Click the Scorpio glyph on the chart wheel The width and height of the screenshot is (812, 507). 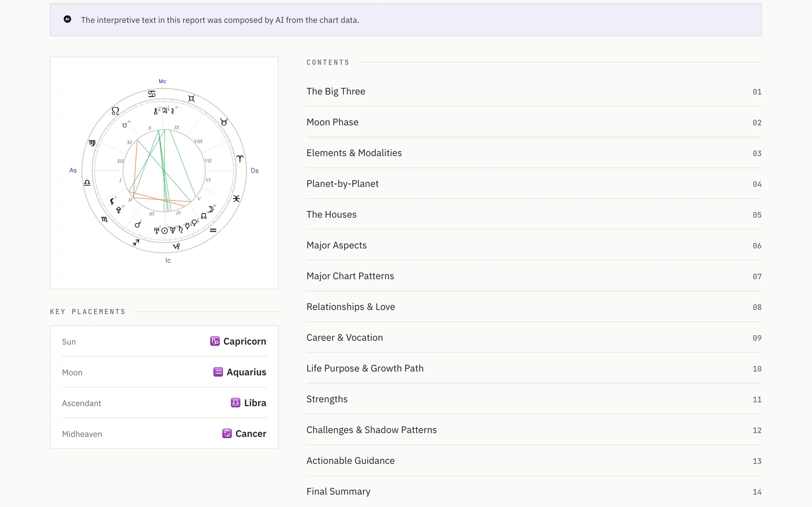pos(104,219)
